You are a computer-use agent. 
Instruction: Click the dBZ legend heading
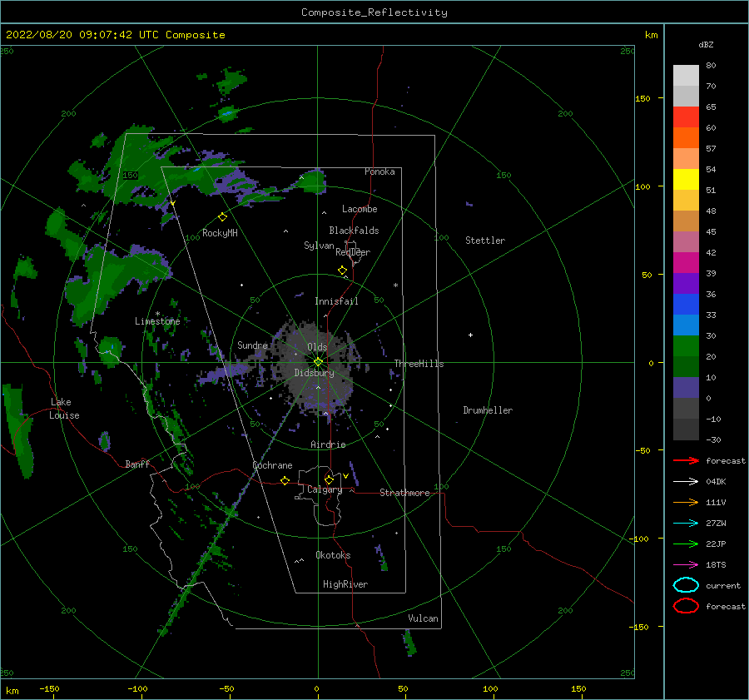click(x=706, y=44)
